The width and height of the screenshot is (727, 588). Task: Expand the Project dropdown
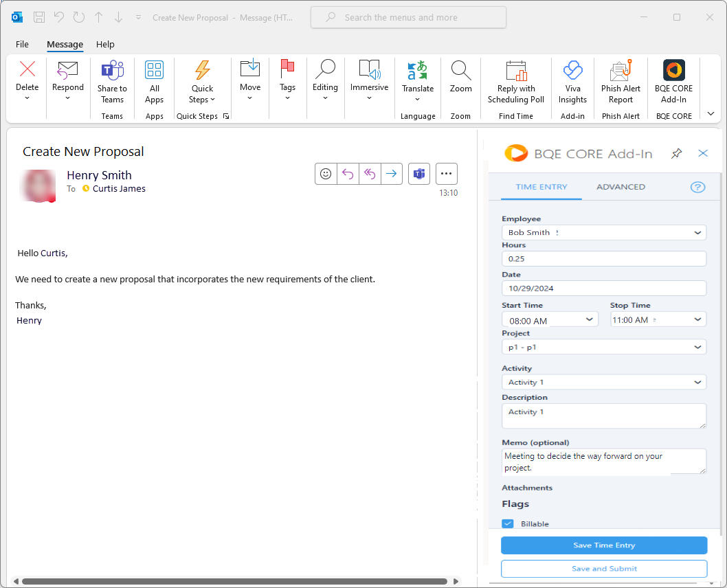(x=697, y=347)
